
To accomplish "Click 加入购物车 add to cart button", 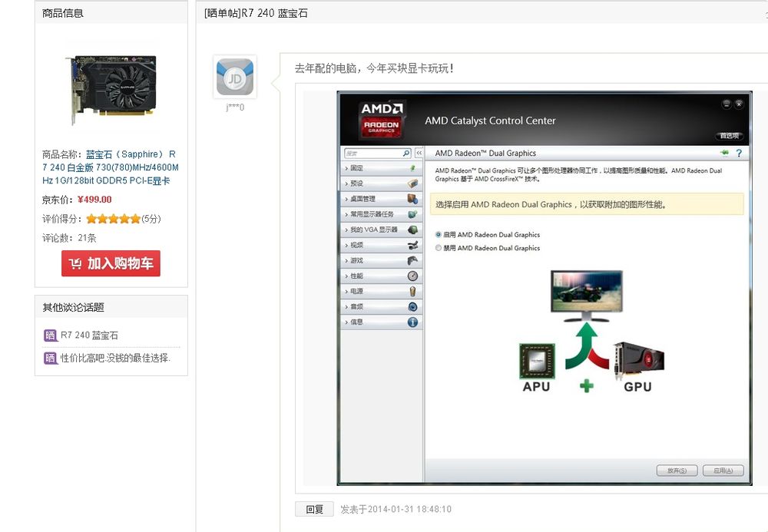I will pos(111,263).
